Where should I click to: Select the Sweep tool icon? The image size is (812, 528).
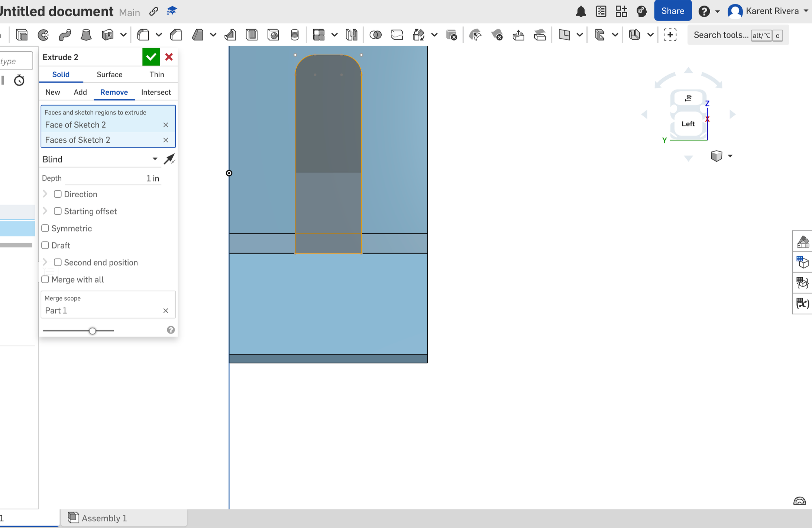tap(65, 35)
